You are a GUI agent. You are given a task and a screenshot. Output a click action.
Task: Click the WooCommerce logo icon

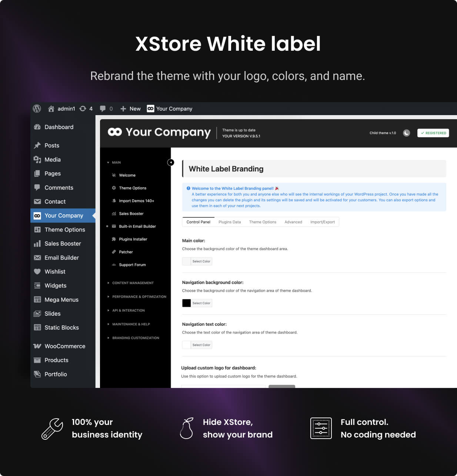(x=37, y=346)
